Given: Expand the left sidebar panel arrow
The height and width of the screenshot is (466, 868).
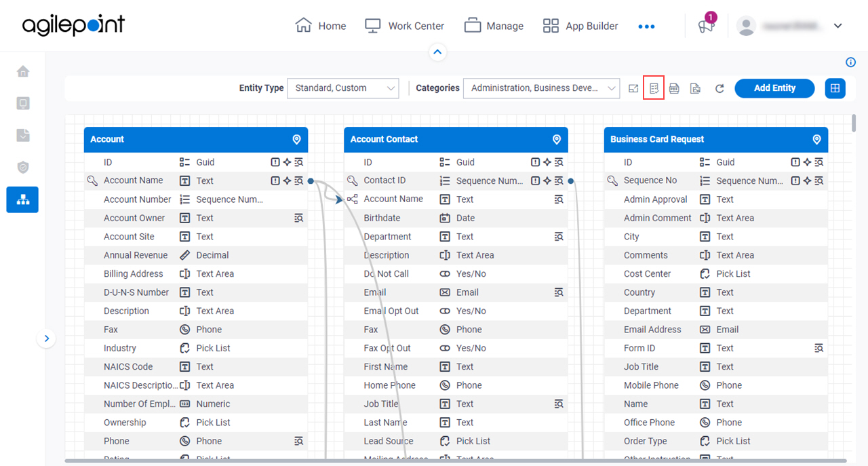Looking at the screenshot, I should 46,338.
